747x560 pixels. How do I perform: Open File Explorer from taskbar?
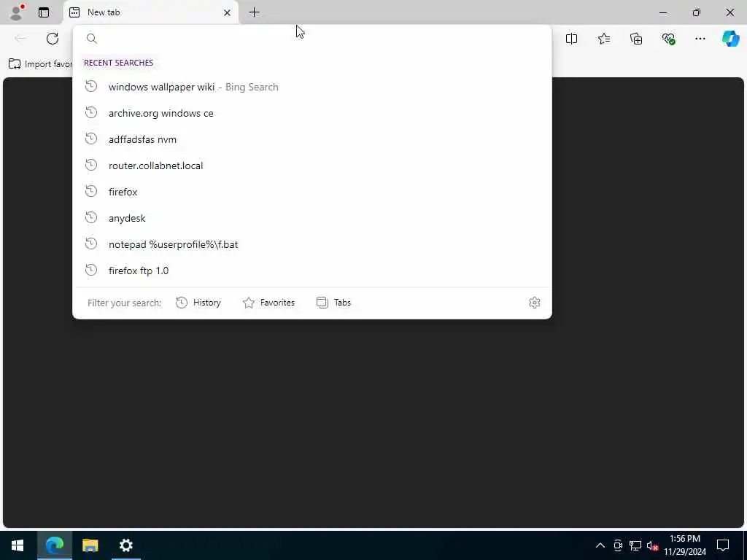pyautogui.click(x=90, y=545)
